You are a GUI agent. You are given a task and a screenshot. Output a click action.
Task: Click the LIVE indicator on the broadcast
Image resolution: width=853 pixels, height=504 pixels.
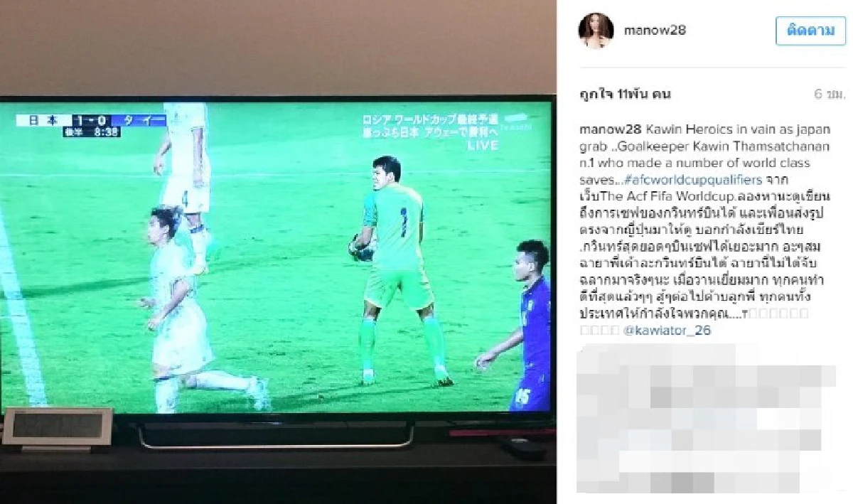point(483,145)
